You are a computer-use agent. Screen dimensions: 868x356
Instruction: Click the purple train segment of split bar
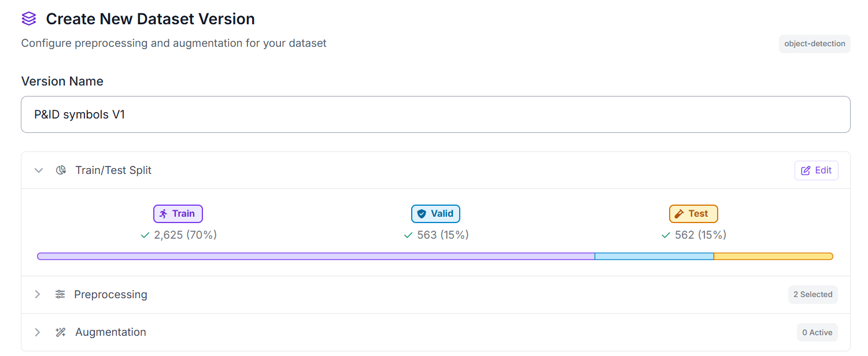coord(316,256)
